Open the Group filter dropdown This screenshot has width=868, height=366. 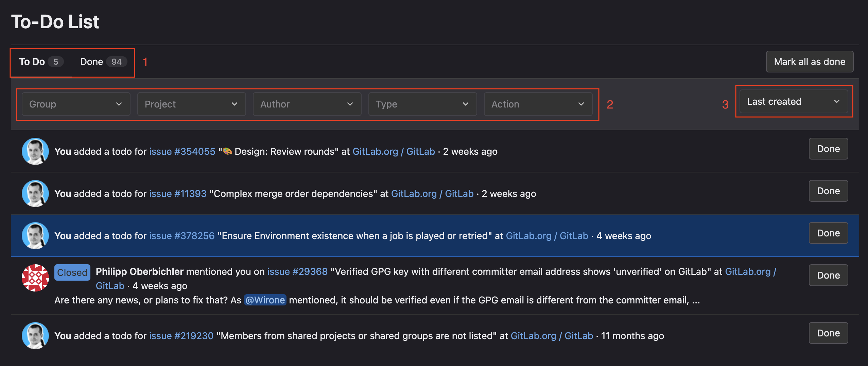click(x=76, y=104)
